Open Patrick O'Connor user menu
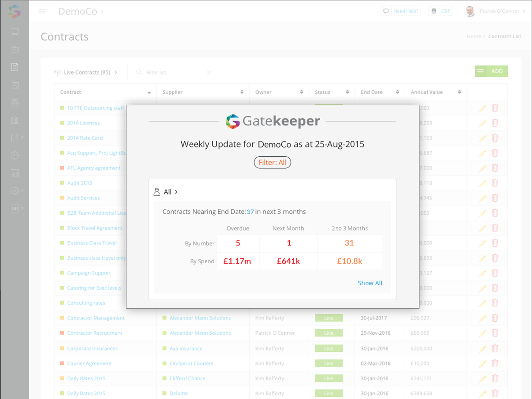 pyautogui.click(x=496, y=11)
